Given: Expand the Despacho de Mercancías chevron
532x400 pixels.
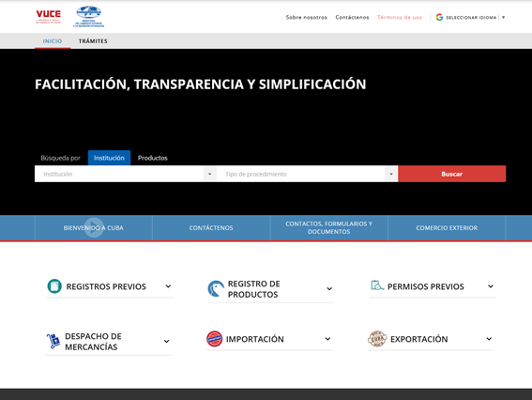Looking at the screenshot, I should [167, 341].
